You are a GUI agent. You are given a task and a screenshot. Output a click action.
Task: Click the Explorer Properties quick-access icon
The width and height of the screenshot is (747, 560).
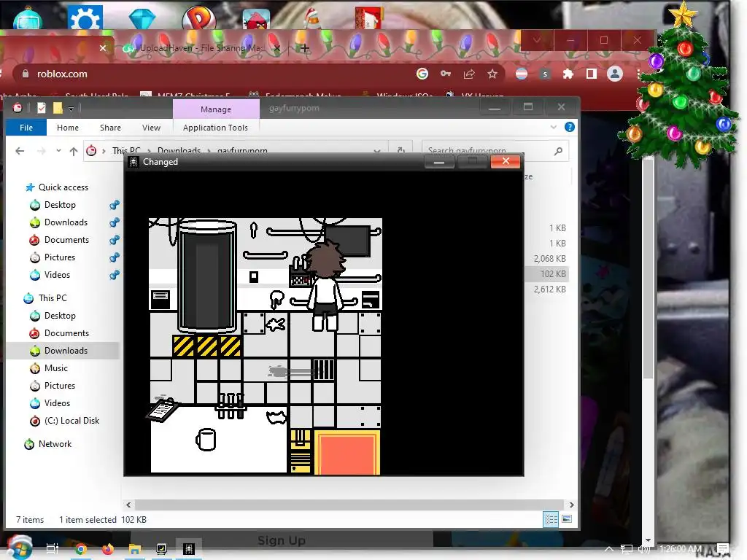(42, 108)
